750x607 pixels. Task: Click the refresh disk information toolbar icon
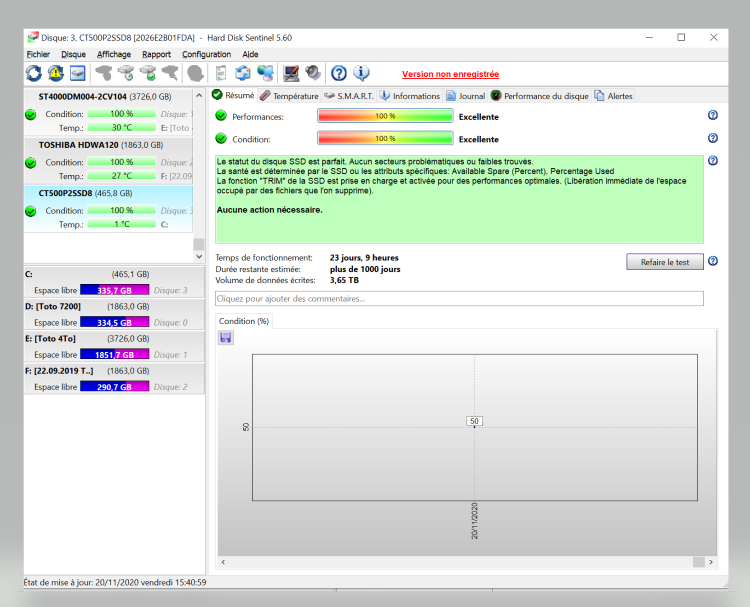(34, 73)
